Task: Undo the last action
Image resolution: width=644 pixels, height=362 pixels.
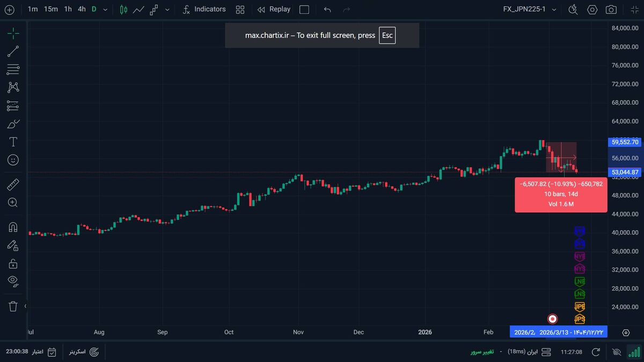Action: click(327, 10)
